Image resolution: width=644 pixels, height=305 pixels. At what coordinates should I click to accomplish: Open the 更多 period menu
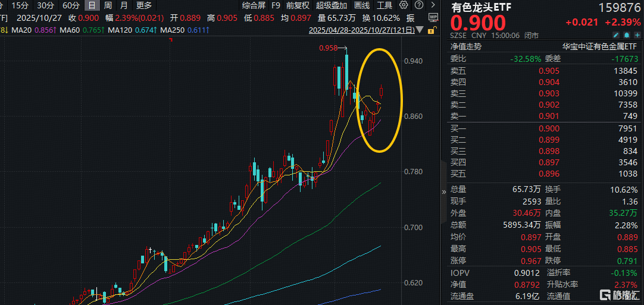tap(144, 5)
